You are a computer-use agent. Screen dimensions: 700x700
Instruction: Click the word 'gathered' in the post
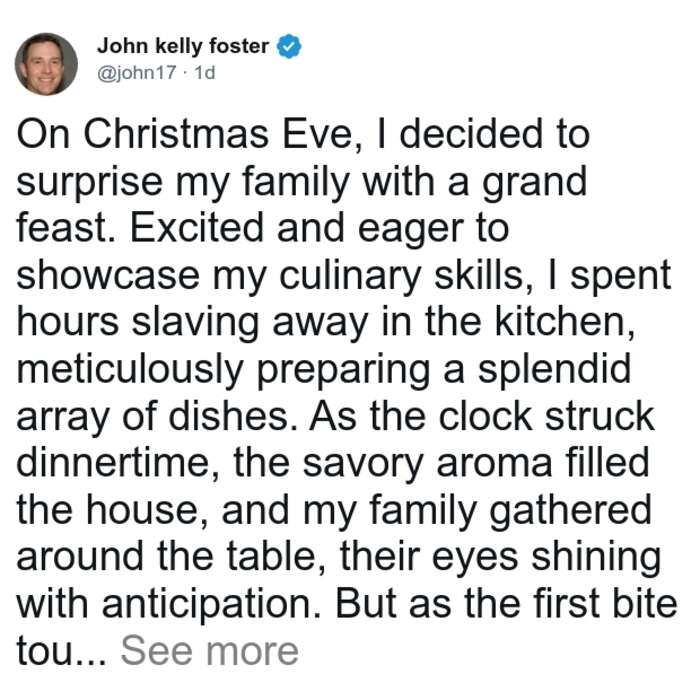(x=570, y=512)
